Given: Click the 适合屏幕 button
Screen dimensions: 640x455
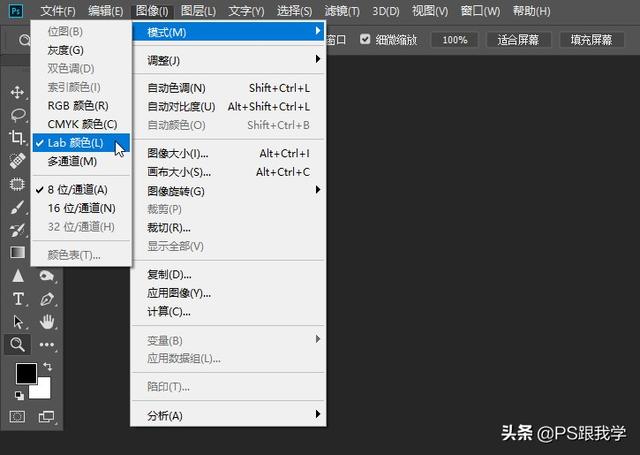Looking at the screenshot, I should (x=518, y=40).
